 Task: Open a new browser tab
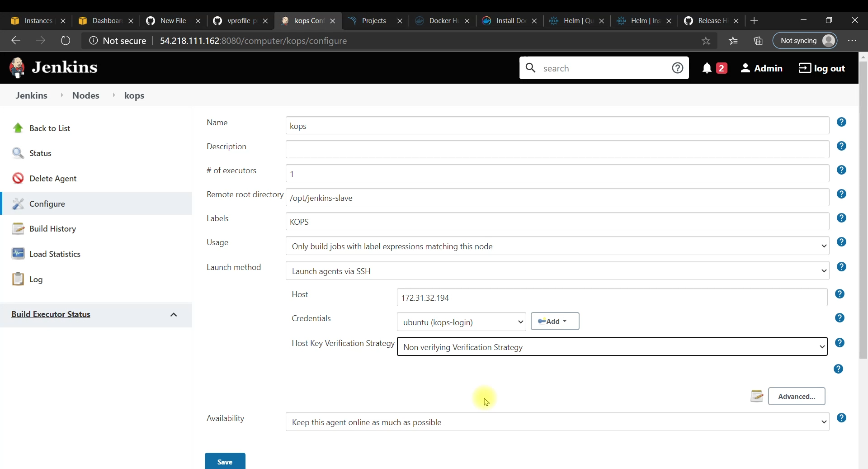754,21
